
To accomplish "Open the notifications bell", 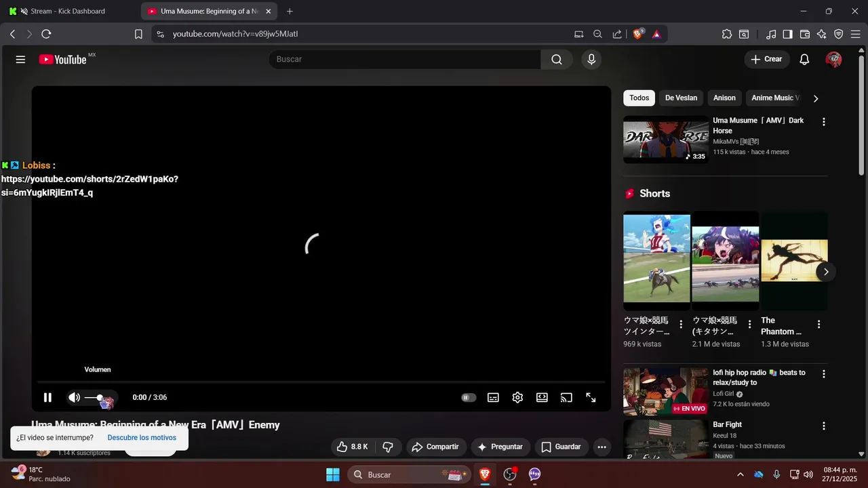I will point(804,60).
